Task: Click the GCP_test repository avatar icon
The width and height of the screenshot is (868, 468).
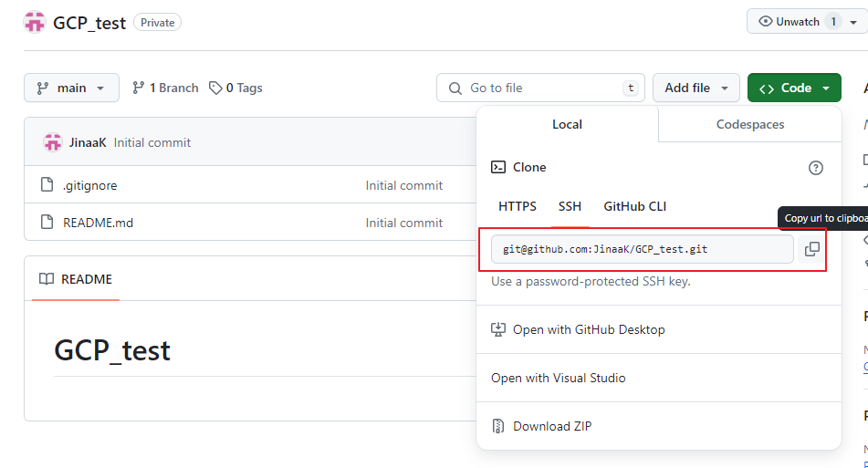Action: click(x=35, y=23)
